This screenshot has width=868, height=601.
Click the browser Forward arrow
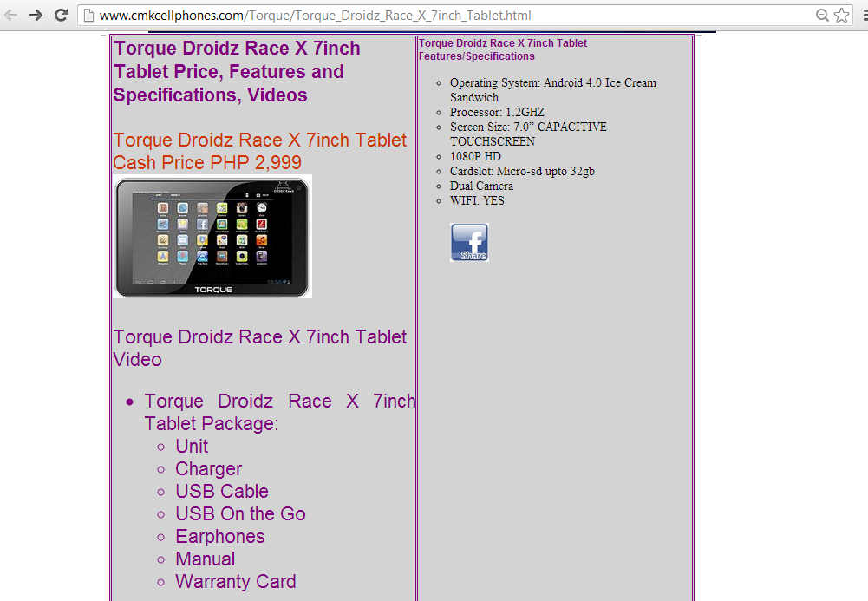coord(36,15)
